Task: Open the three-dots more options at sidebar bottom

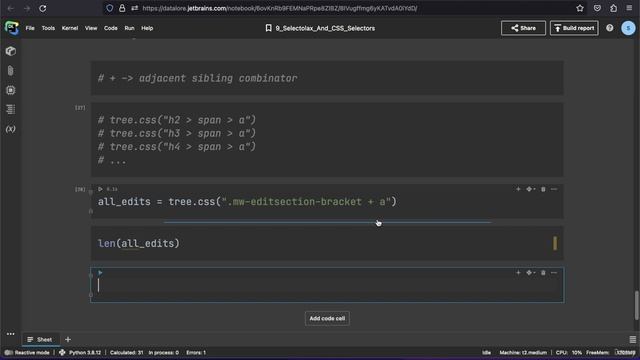Action: coord(11,334)
